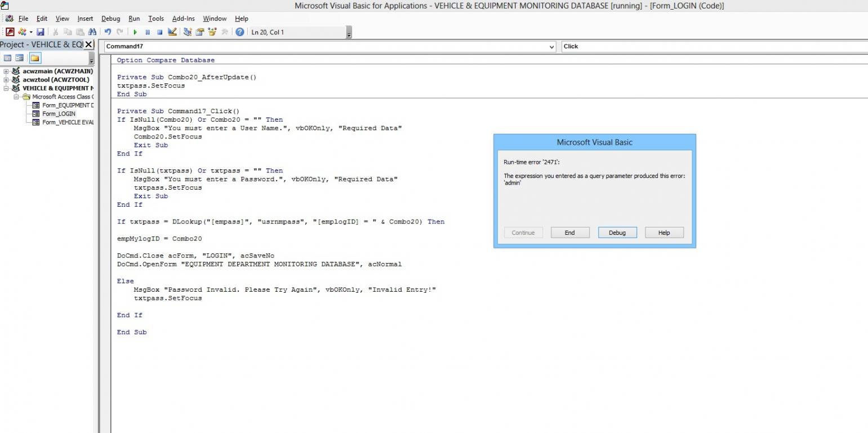Click the Undo arrow icon
Image resolution: width=868 pixels, height=433 pixels.
(108, 32)
